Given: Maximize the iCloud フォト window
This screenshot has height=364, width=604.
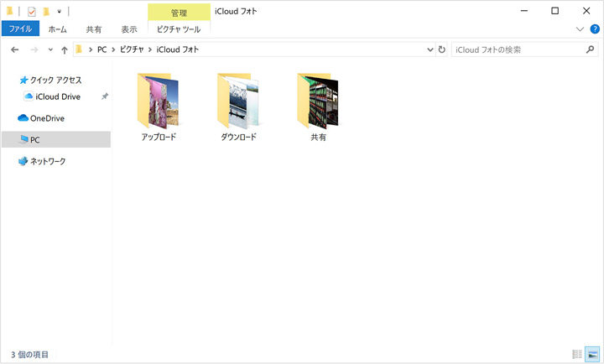Looking at the screenshot, I should pyautogui.click(x=555, y=11).
